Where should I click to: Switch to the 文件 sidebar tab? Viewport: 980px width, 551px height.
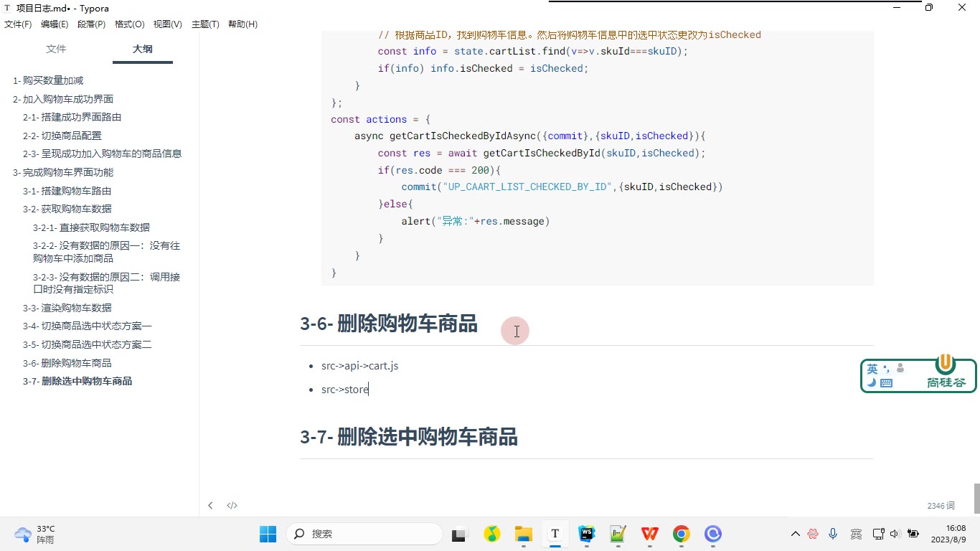click(56, 49)
